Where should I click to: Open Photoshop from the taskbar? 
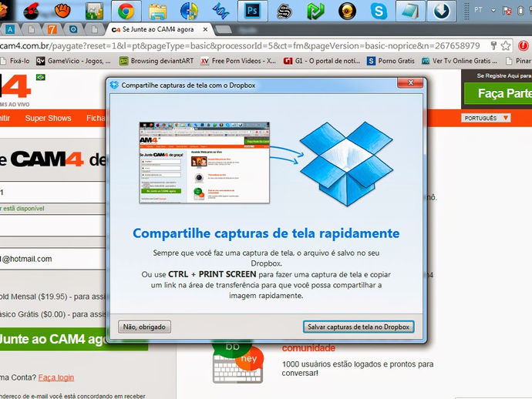pos(252,11)
